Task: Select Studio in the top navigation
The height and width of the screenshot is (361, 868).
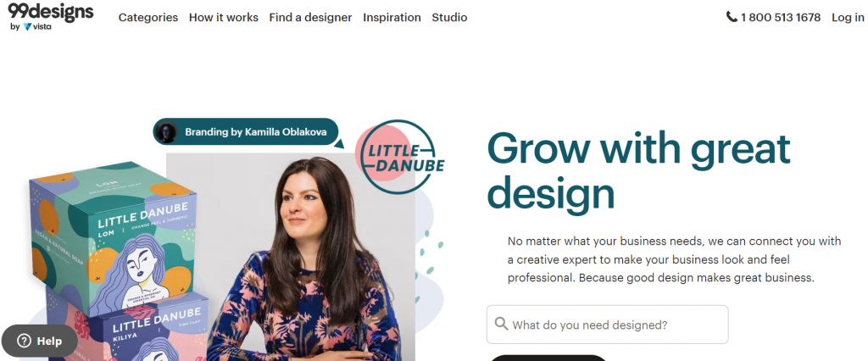Action: [x=449, y=17]
